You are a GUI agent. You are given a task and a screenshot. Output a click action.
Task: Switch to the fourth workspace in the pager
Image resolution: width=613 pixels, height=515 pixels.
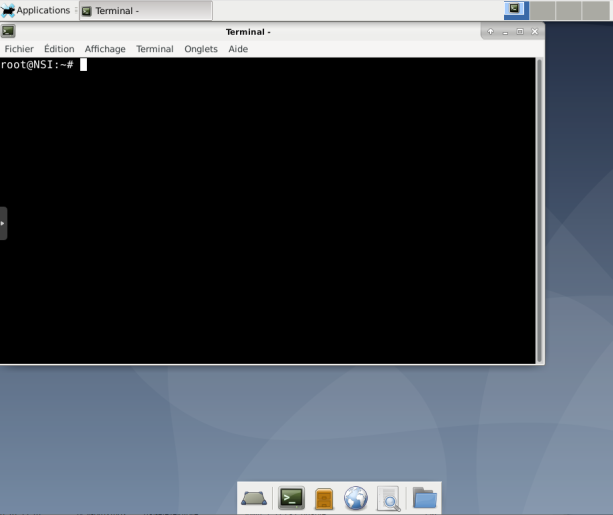click(595, 10)
